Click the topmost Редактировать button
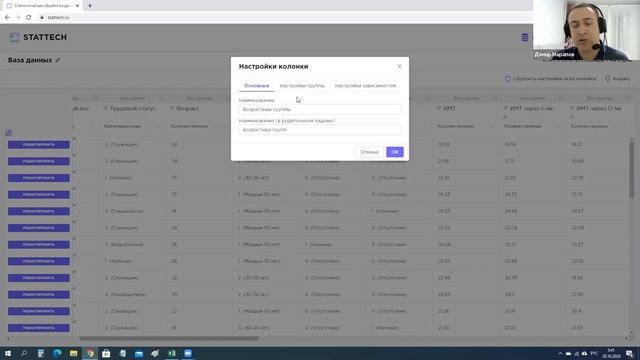 pos(39,144)
